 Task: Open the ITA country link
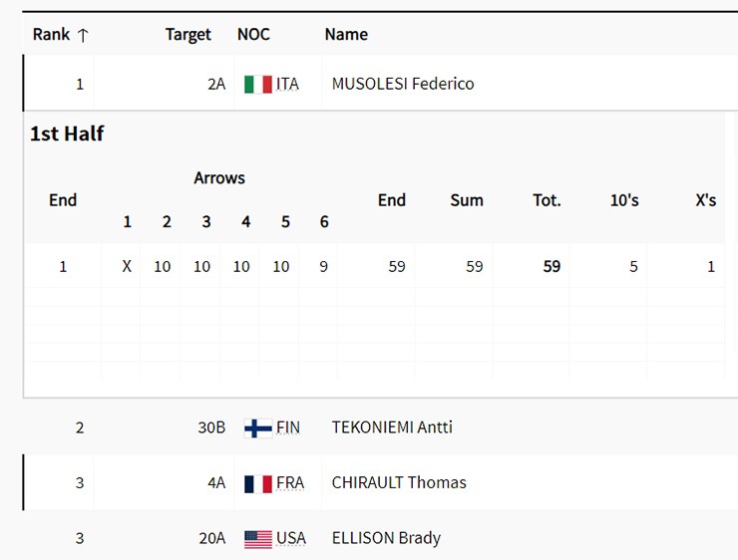(287, 85)
